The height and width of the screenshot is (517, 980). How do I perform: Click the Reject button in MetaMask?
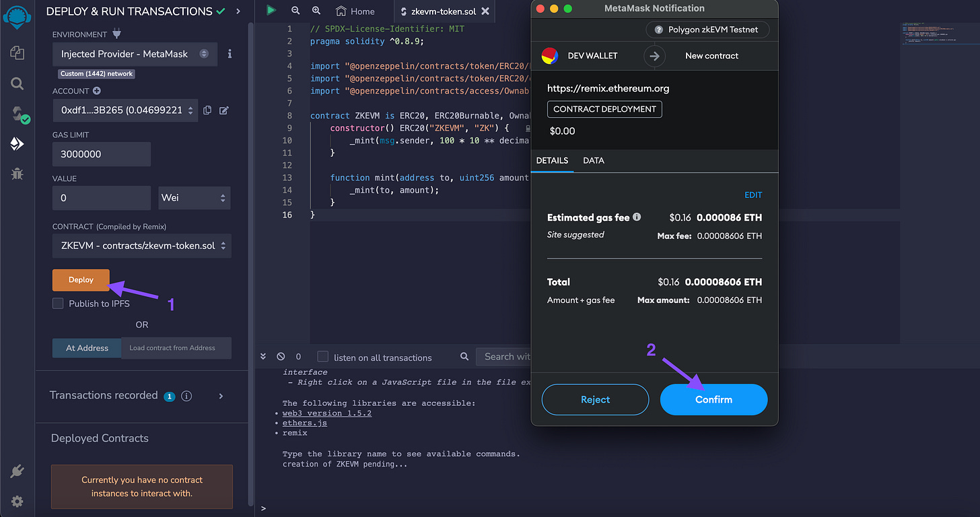coord(595,400)
